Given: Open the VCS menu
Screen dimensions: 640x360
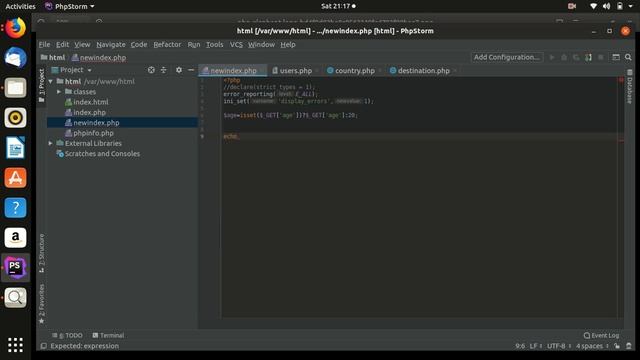Looking at the screenshot, I should pyautogui.click(x=236, y=44).
